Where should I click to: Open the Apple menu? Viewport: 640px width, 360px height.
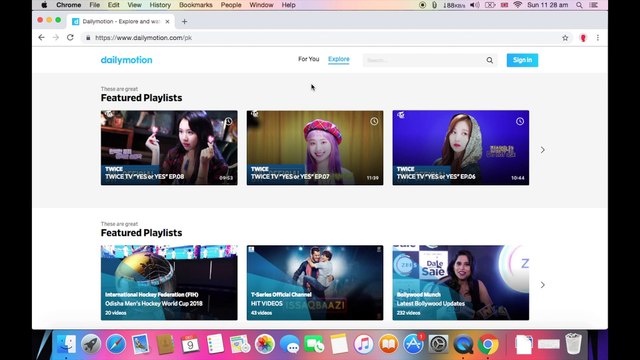coord(44,5)
